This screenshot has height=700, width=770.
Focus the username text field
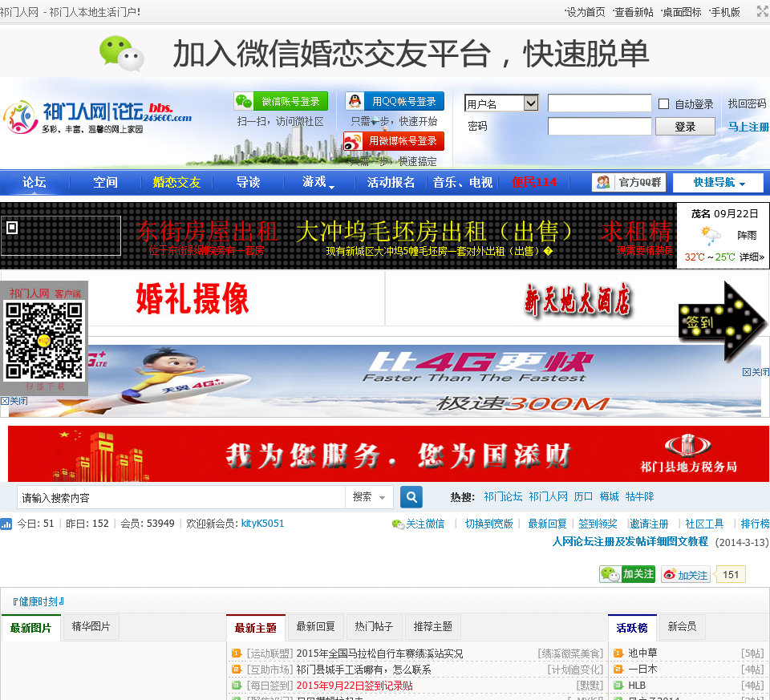(599, 103)
